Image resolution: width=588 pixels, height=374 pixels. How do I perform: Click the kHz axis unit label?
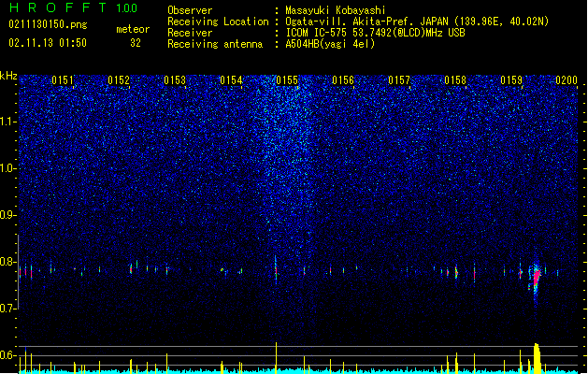8,76
